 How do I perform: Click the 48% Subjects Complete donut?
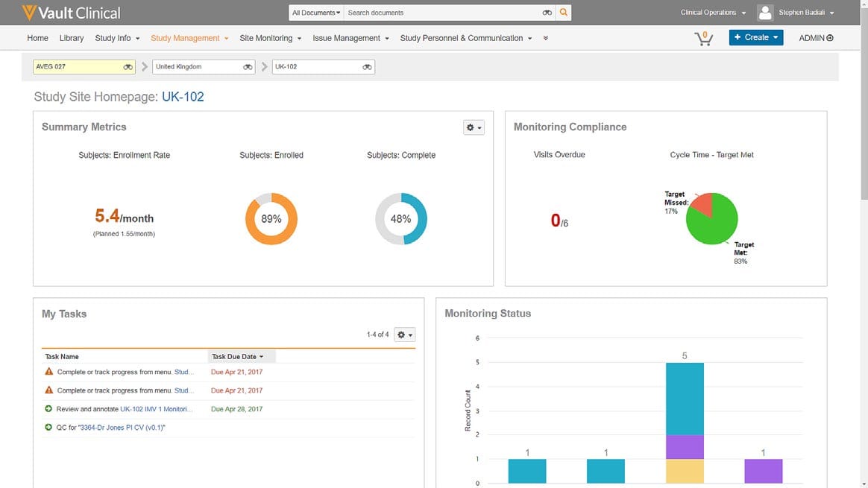(x=400, y=218)
